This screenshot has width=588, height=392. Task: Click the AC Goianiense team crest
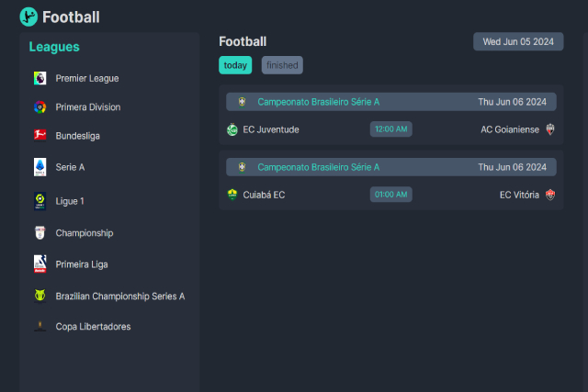coord(550,129)
